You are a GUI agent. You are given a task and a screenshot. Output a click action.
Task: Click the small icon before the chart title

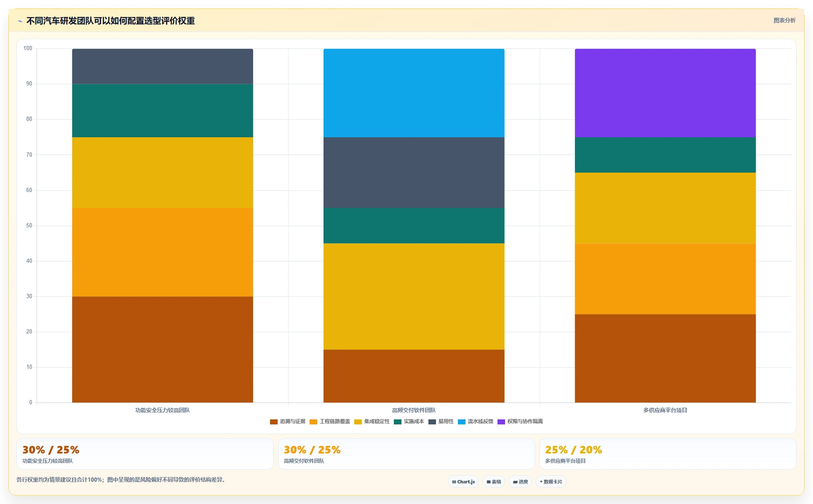click(20, 21)
